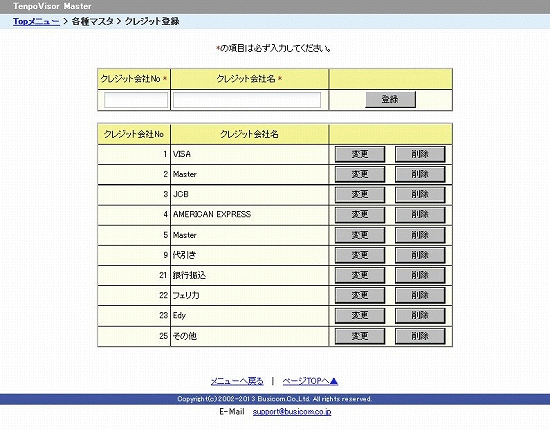Select the JCB company name cell

pos(249,195)
